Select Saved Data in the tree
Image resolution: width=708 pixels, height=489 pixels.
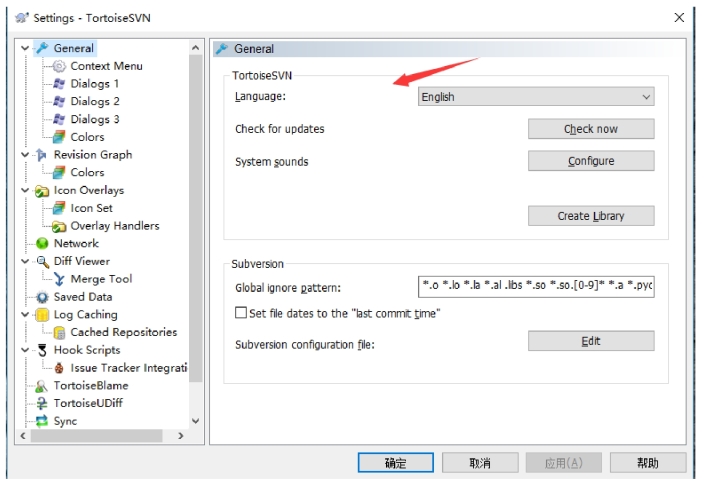pyautogui.click(x=83, y=297)
